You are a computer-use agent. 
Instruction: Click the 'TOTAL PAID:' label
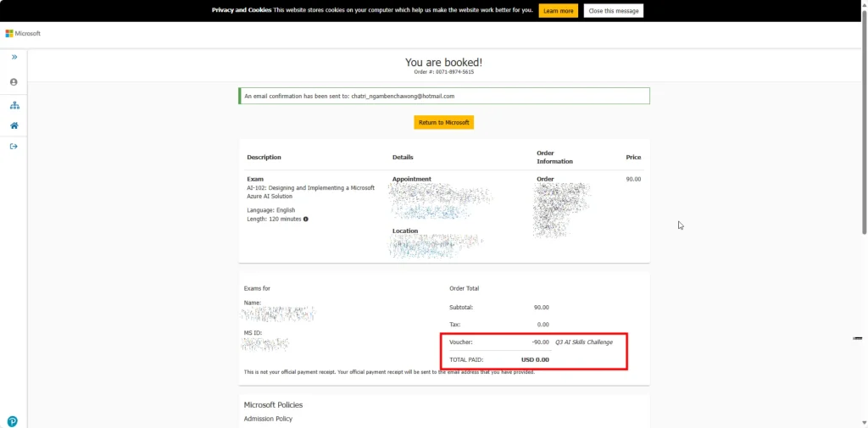coord(466,360)
